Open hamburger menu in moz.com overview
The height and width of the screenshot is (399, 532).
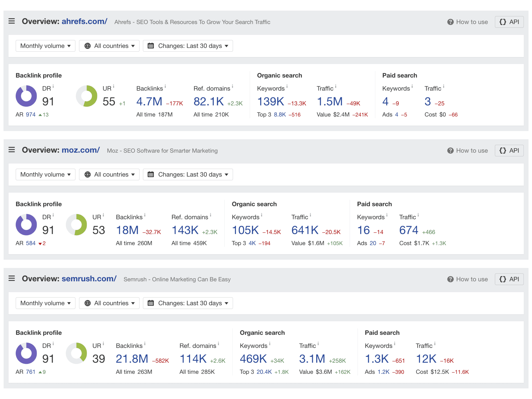pyautogui.click(x=12, y=150)
